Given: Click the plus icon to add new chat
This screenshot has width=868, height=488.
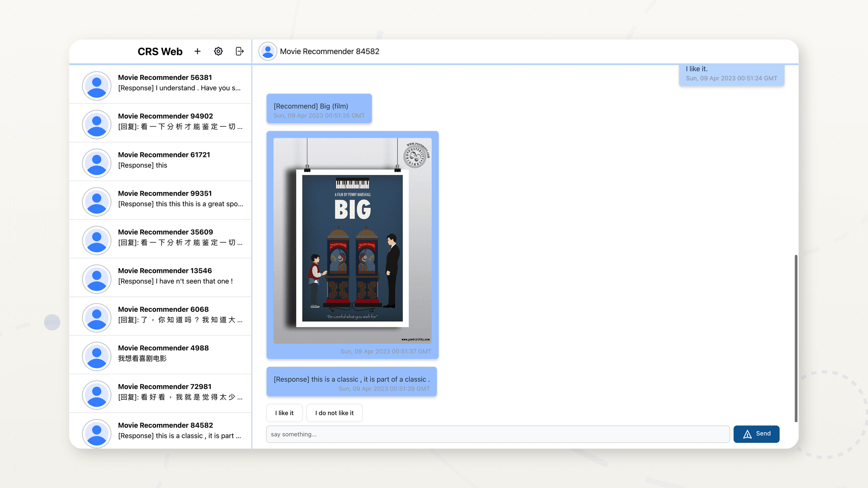Looking at the screenshot, I should point(198,51).
